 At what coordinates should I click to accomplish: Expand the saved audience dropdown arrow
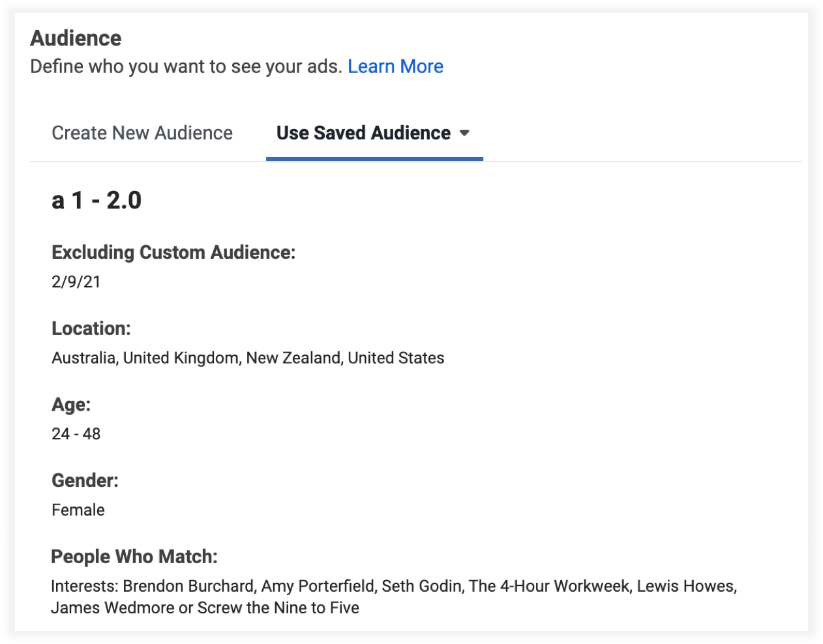pos(464,133)
